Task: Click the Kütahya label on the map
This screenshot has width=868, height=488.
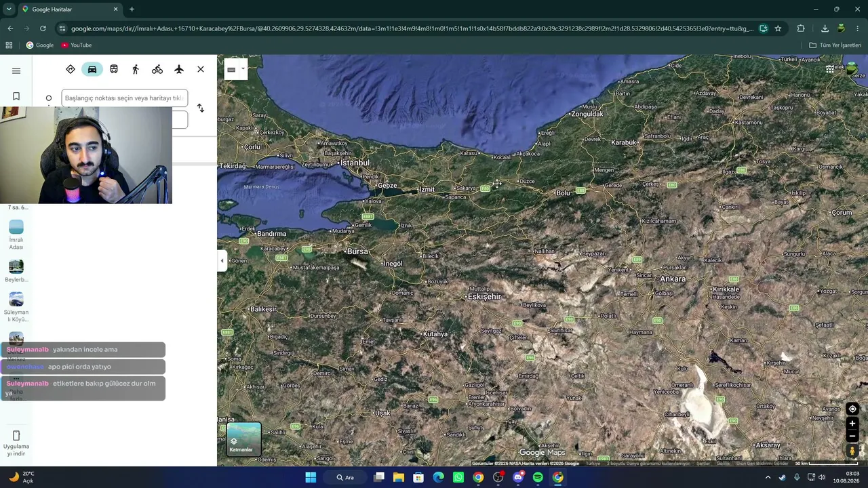Action: [x=435, y=334]
